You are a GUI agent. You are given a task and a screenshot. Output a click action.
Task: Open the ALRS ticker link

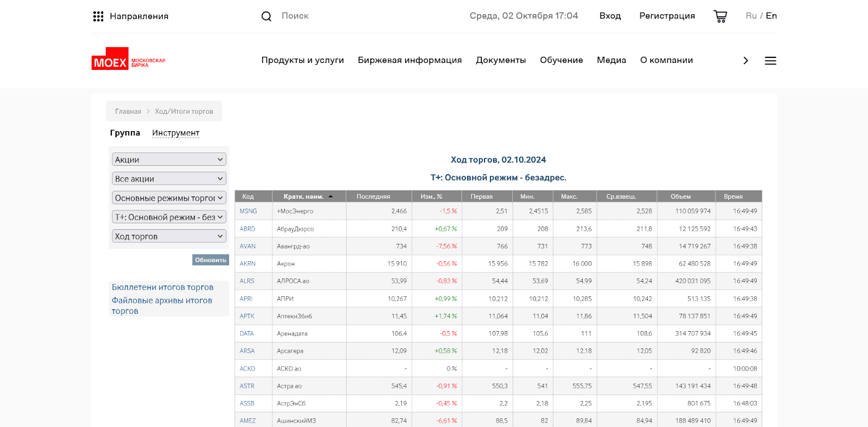click(247, 281)
